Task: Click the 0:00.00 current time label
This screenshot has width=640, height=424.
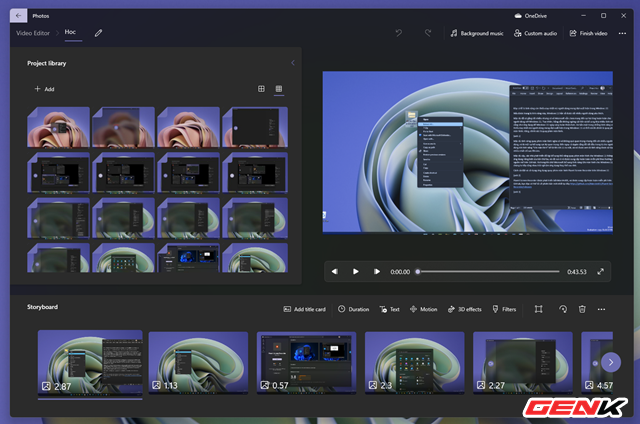Action: (400, 272)
